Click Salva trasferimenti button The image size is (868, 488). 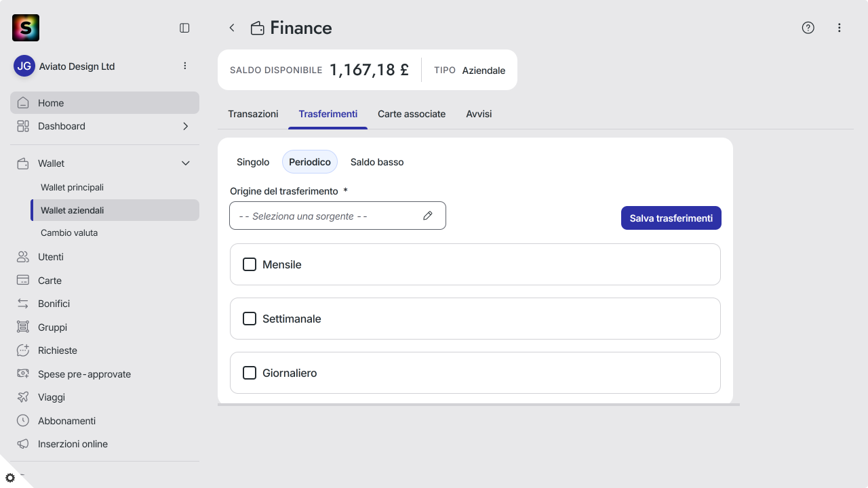(x=671, y=218)
